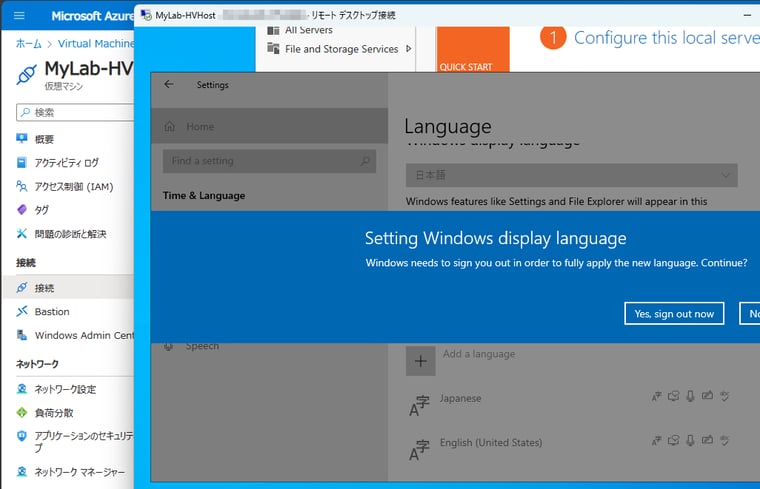Open the 日本語 display language dropdown
This screenshot has height=489, width=760.
571,175
